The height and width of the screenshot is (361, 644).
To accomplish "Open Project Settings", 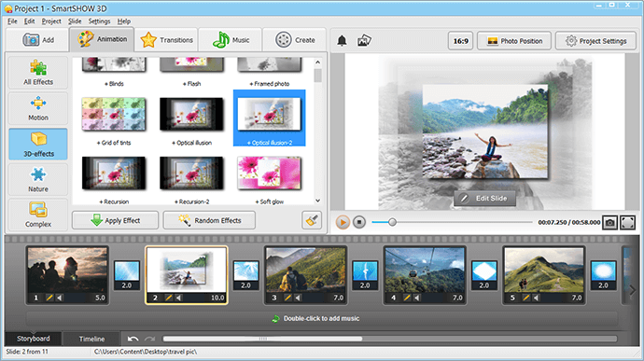I will click(x=595, y=41).
